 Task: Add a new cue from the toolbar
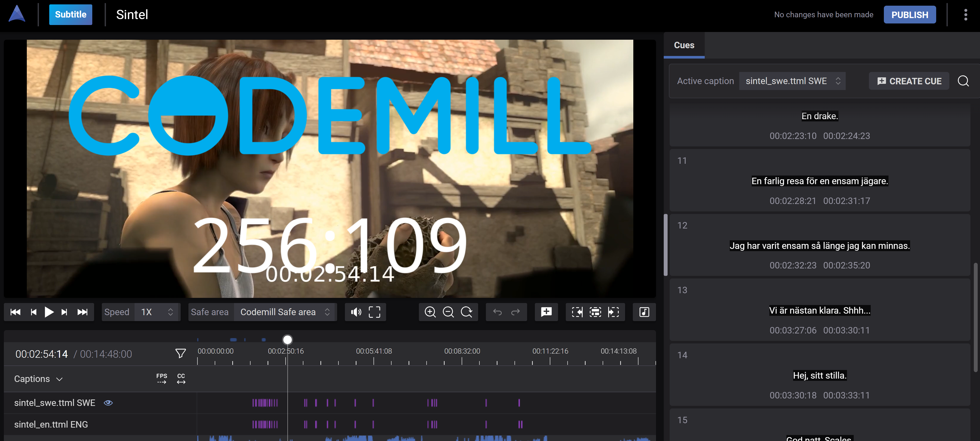[546, 312]
